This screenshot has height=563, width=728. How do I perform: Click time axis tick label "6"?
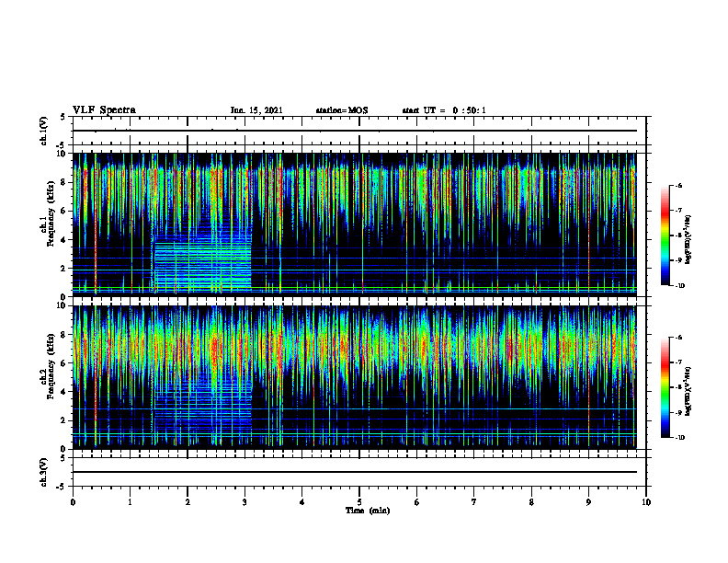click(x=417, y=502)
